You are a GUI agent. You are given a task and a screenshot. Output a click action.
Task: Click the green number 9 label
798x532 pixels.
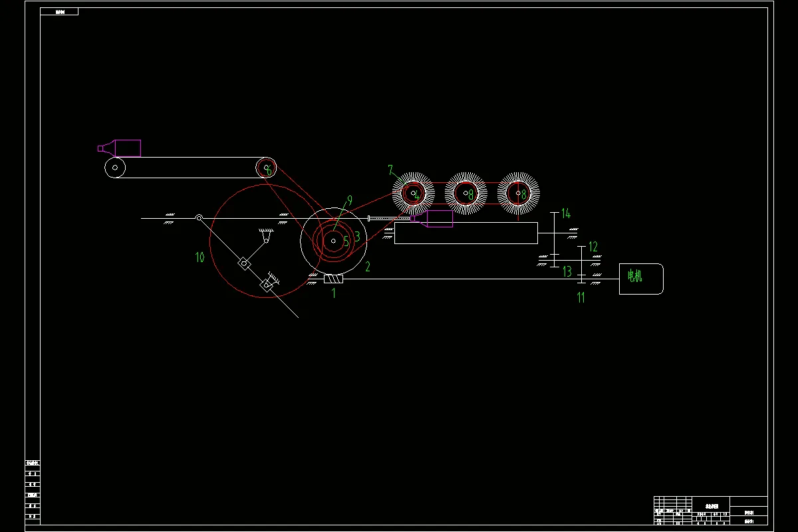click(349, 200)
